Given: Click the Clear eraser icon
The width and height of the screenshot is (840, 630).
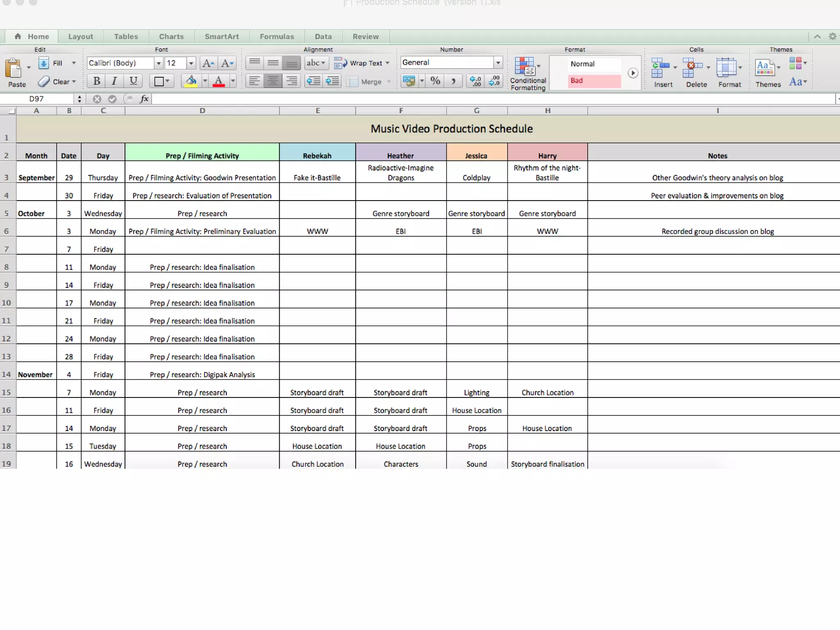Looking at the screenshot, I should [44, 82].
